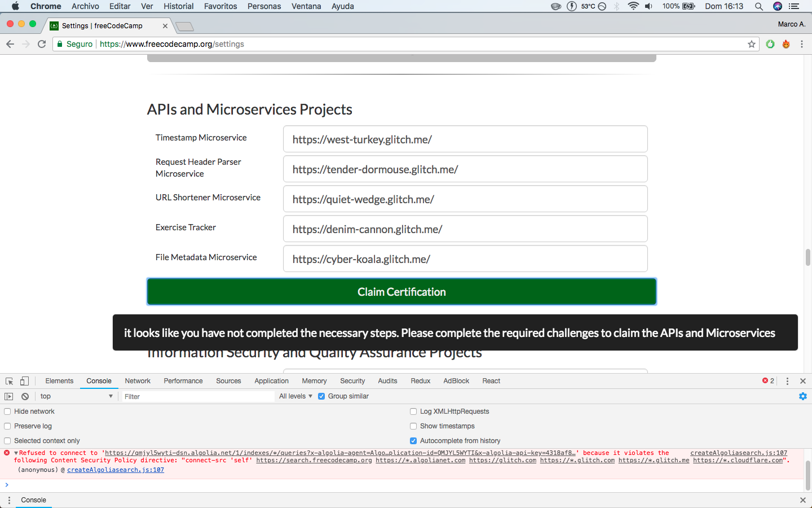Open the anonymous stack createAlgoliasearch.js:107 link
Viewport: 812px width, 508px height.
(x=116, y=470)
